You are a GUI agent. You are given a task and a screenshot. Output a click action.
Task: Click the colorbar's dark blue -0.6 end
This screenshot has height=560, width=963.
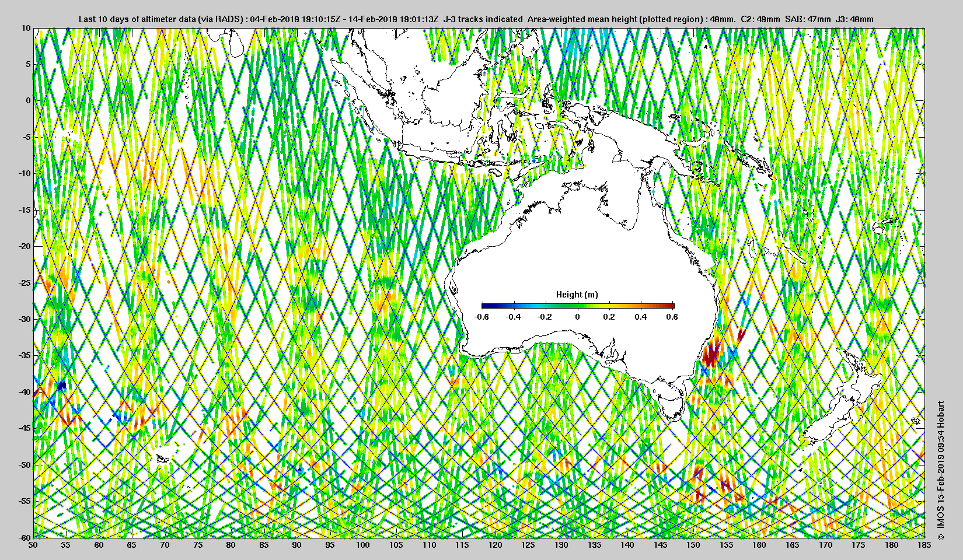[x=484, y=305]
